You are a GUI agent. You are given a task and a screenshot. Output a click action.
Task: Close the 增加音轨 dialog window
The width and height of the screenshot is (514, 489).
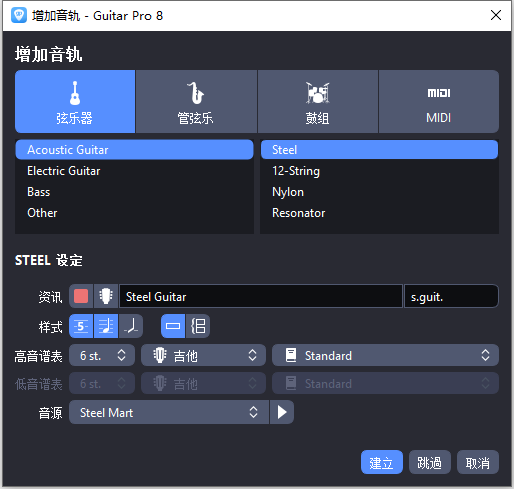tap(496, 15)
